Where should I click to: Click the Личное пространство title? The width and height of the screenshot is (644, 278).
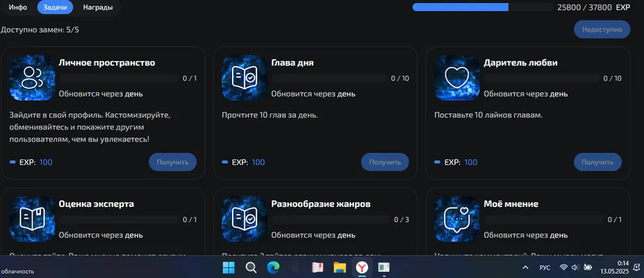[x=107, y=63]
